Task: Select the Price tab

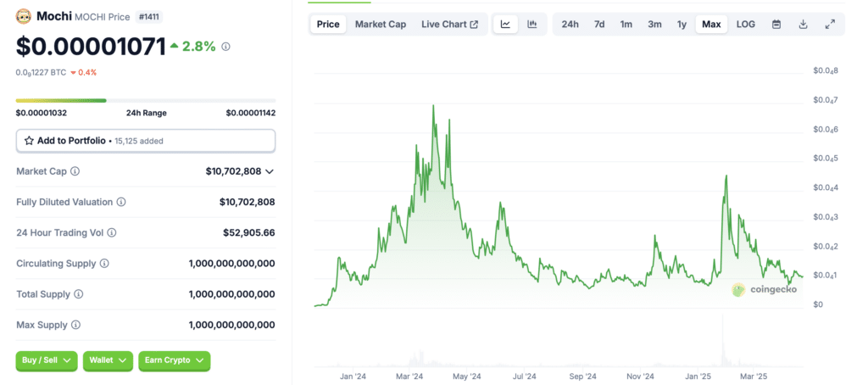Action: 328,25
